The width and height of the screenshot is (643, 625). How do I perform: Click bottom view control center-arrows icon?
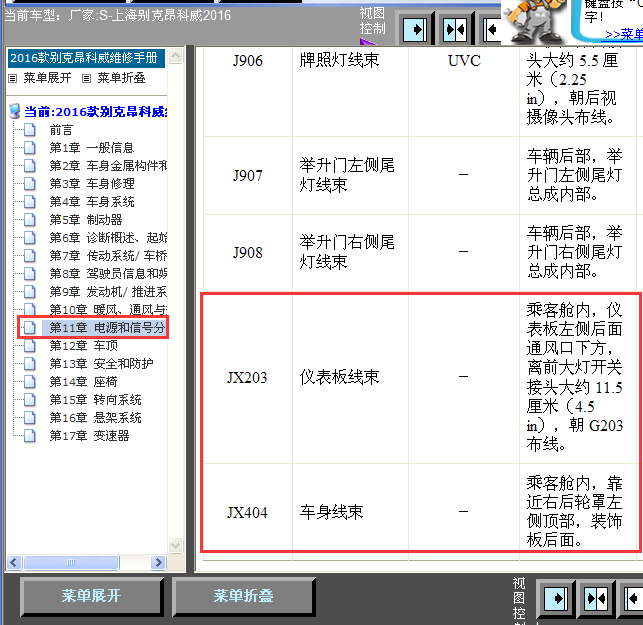point(595,599)
